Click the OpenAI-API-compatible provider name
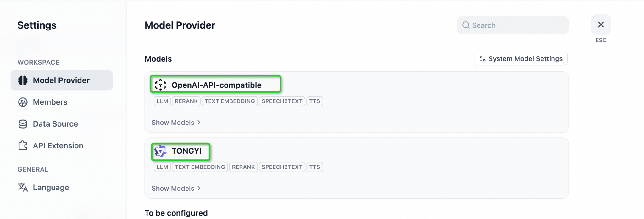 coord(216,85)
